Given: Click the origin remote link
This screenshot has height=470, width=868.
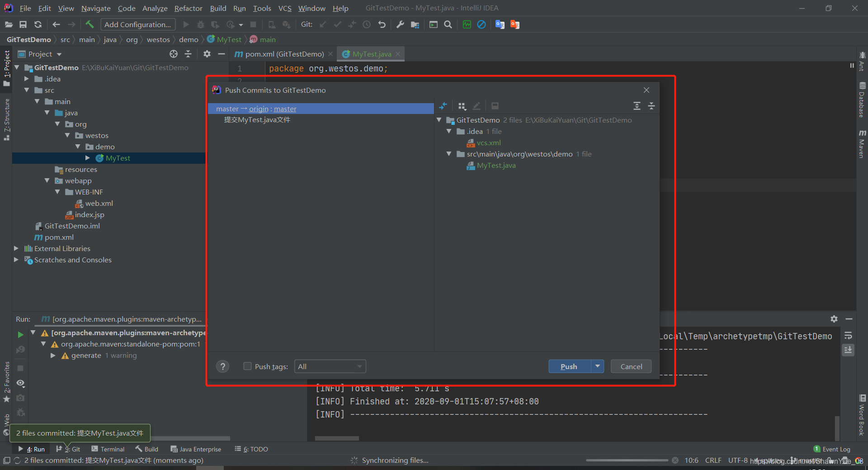Looking at the screenshot, I should pos(259,109).
